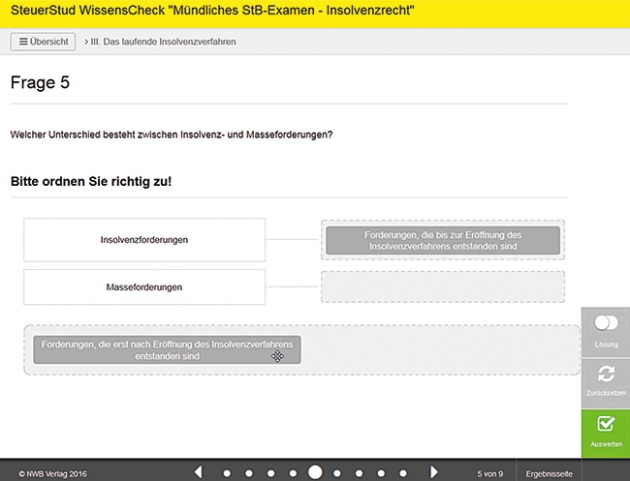Click the Lösung toggle switch icon
Image resolution: width=630 pixels, height=481 pixels.
[605, 324]
